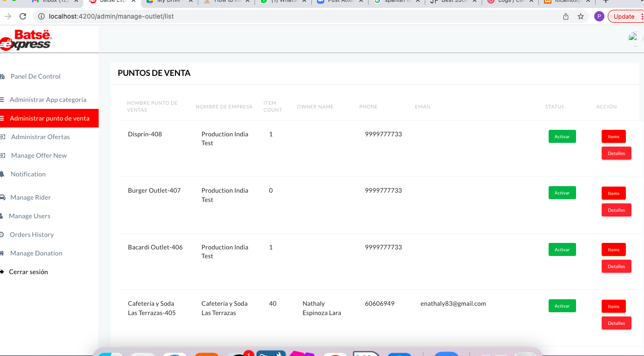Open Administrar App categoría menu
Screen dimensions: 644x356
coord(48,100)
